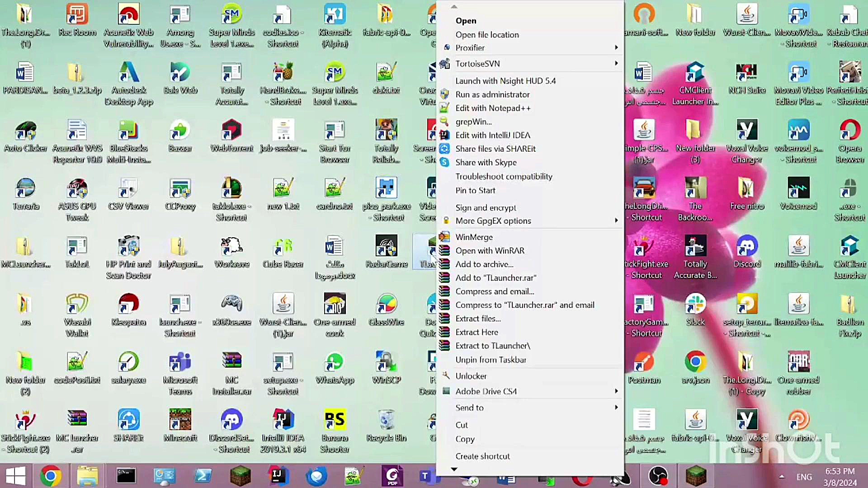This screenshot has height=488, width=868.
Task: Choose Launch with Nsight HUD 5.4
Action: (530, 81)
